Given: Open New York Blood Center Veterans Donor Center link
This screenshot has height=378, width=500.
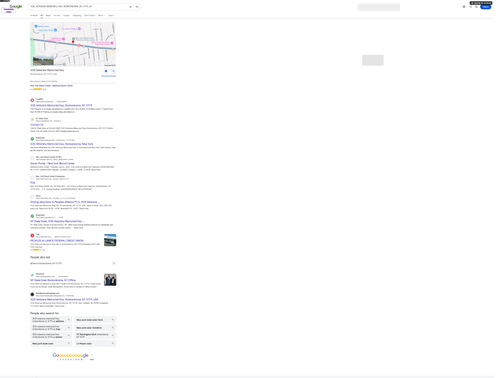Looking at the screenshot, I should (51, 86).
